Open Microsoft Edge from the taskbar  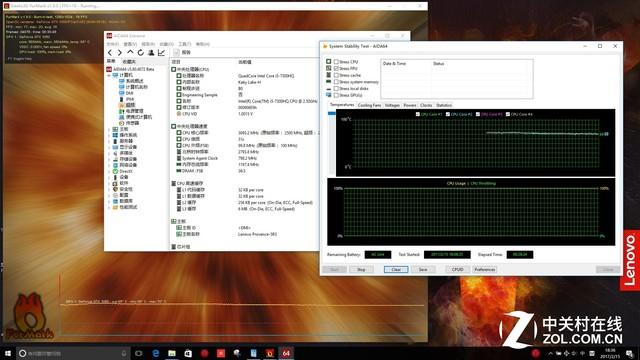click(x=156, y=353)
